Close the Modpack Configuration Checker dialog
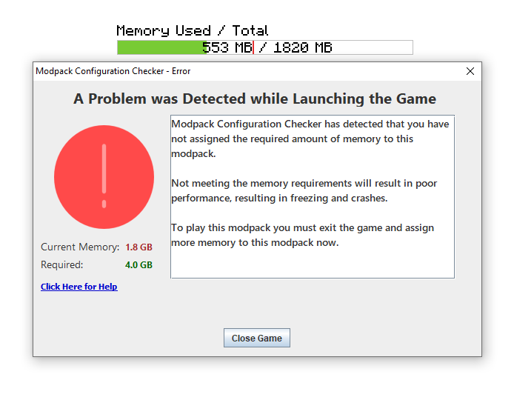 (x=470, y=71)
